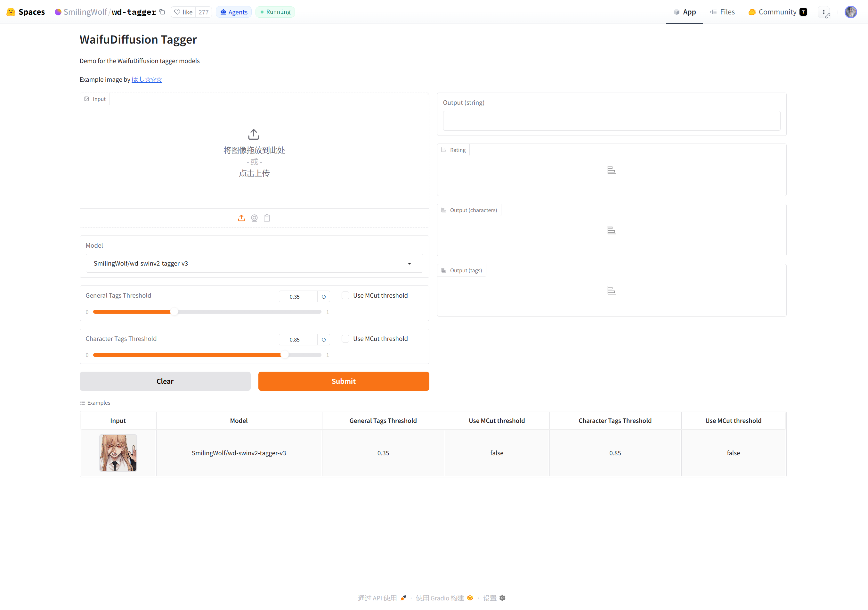Open the user profile avatar
868x610 pixels.
coord(851,12)
